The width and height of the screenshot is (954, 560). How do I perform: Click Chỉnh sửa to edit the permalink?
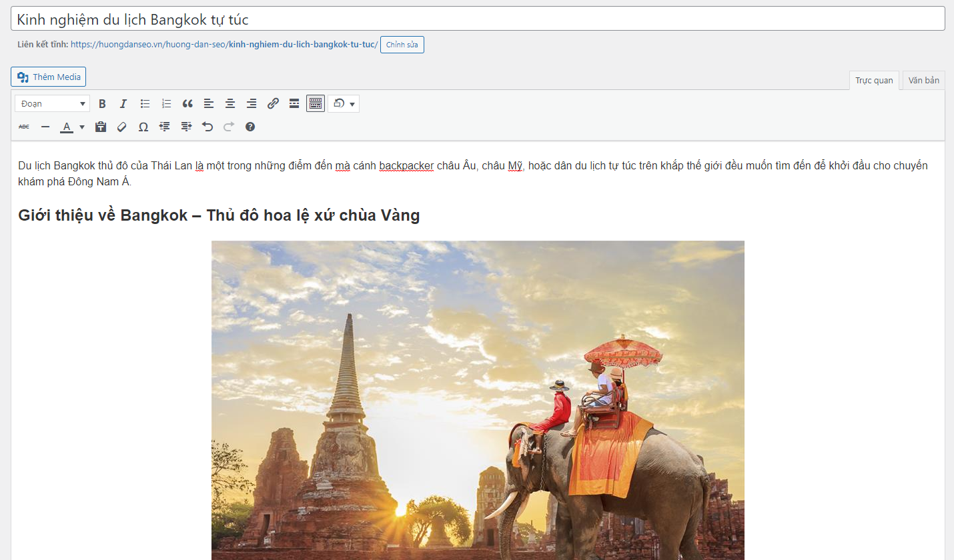click(402, 45)
